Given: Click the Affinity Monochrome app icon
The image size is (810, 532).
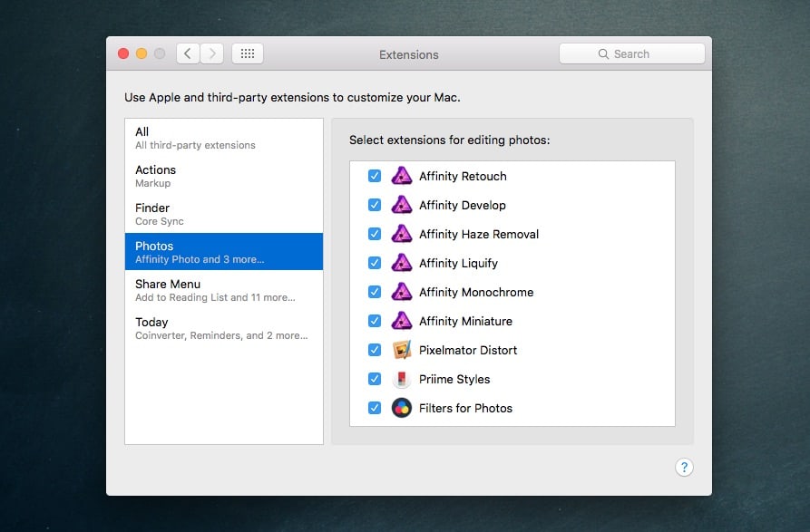Looking at the screenshot, I should click(402, 292).
